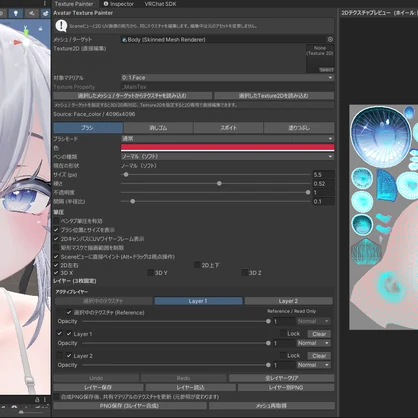
Task: Click the Layer 2 Opacity slider handle
Action: pyautogui.click(x=268, y=365)
